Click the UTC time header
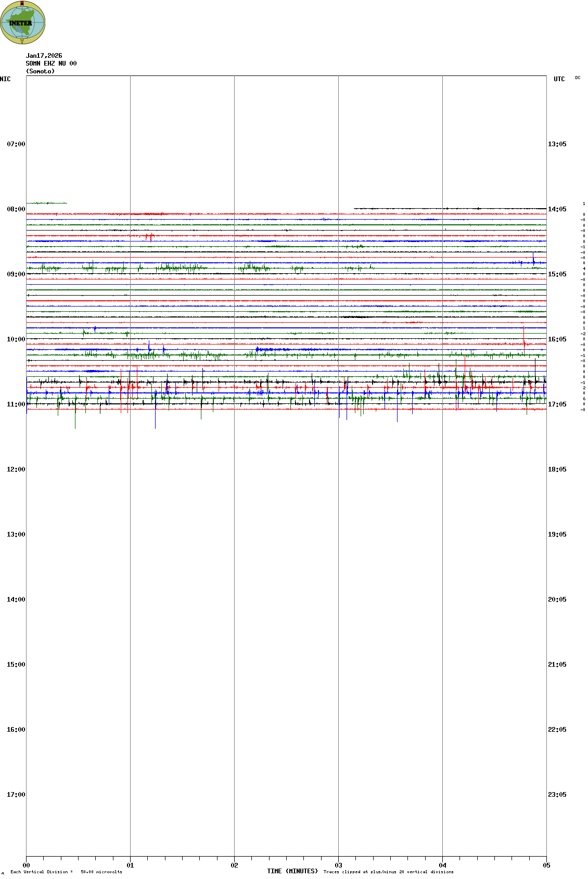This screenshot has height=879, width=588. (x=559, y=79)
